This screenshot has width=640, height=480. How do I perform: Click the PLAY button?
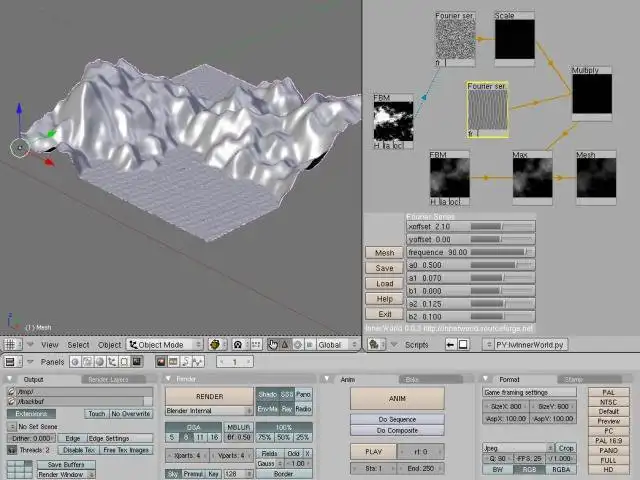click(x=373, y=452)
